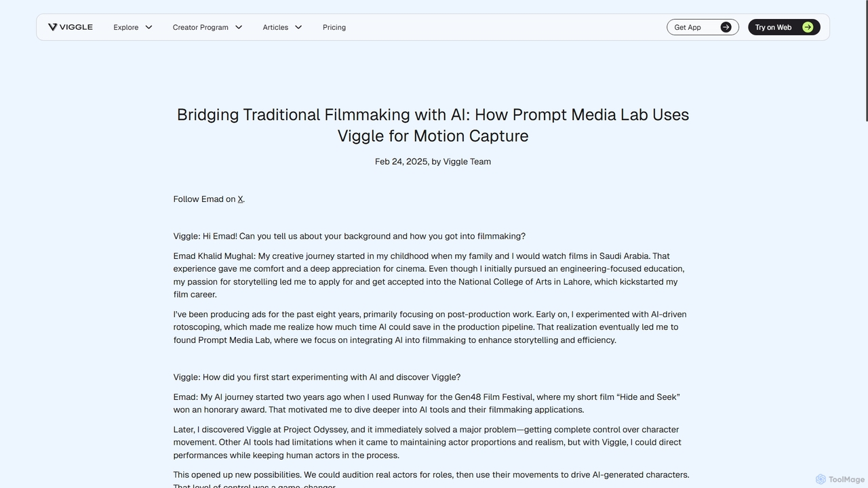Click the date 'Feb 24, 2025, by Viggle Team'
The height and width of the screenshot is (488, 868).
tap(433, 161)
